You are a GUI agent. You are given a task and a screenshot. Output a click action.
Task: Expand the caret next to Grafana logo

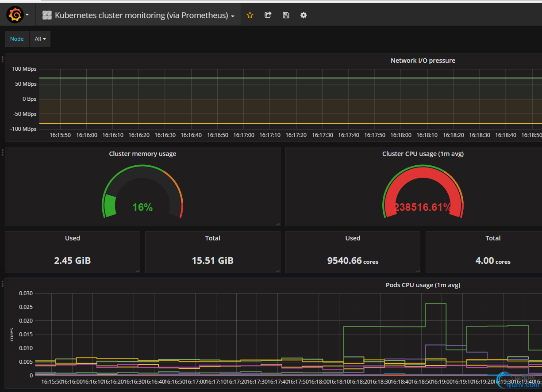[x=27, y=15]
